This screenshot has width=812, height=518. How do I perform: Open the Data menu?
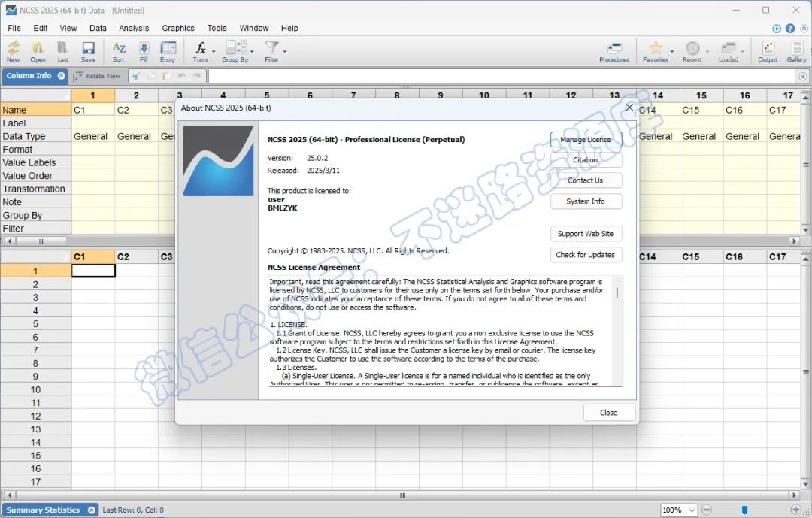(x=98, y=28)
